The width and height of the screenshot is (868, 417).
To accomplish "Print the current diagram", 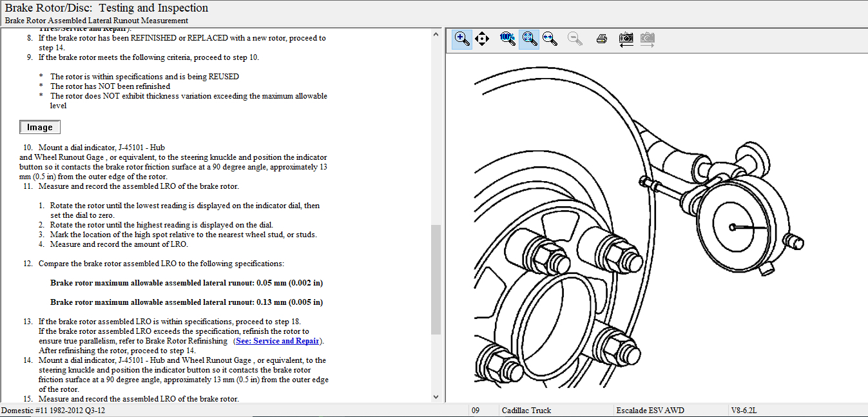I will tap(601, 39).
